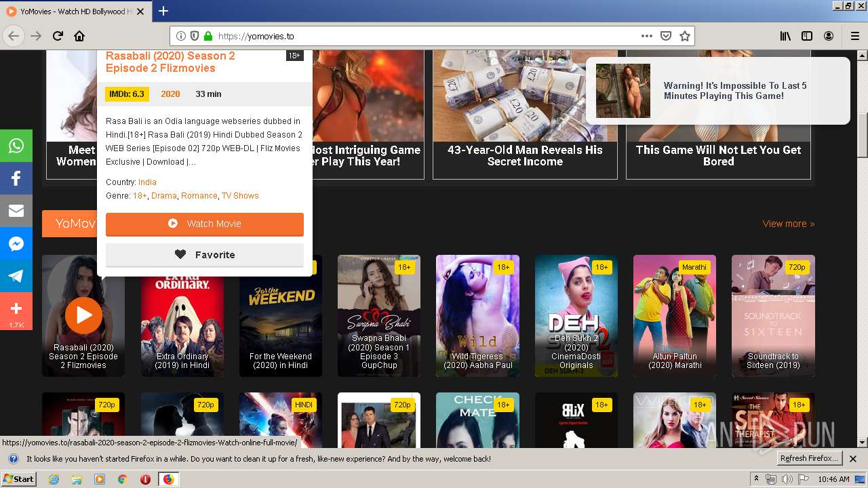Open the TV Shows genre link
Screen dimensions: 868x488
240,196
